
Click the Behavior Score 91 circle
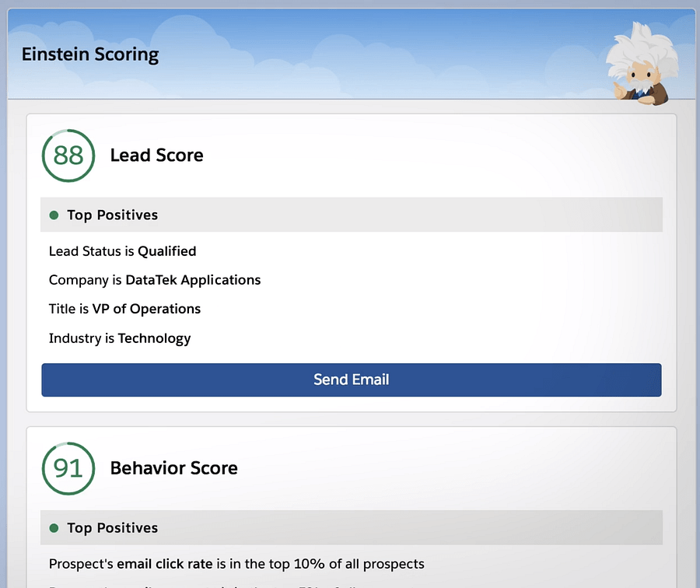click(x=68, y=468)
